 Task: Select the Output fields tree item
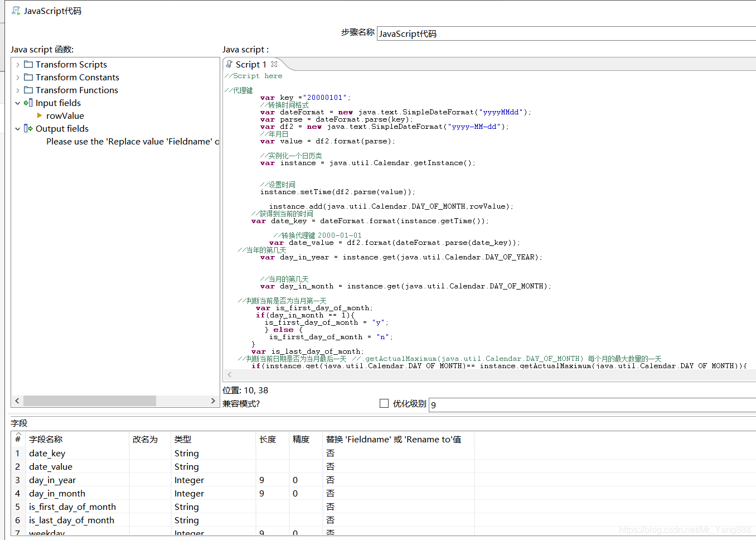[62, 129]
